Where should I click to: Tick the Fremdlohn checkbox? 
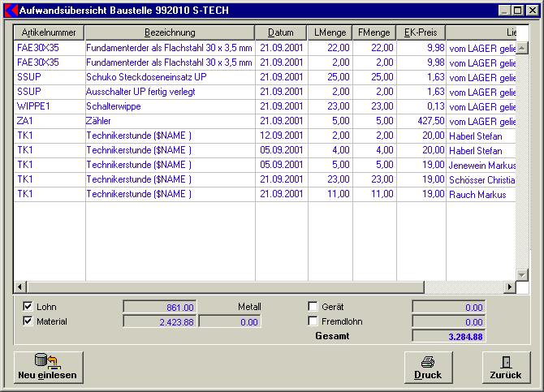pos(313,321)
